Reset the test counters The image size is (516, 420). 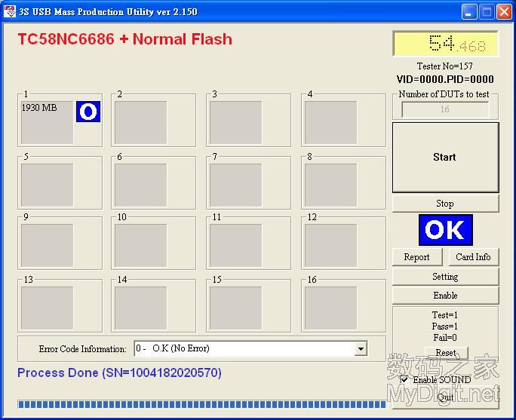[447, 353]
